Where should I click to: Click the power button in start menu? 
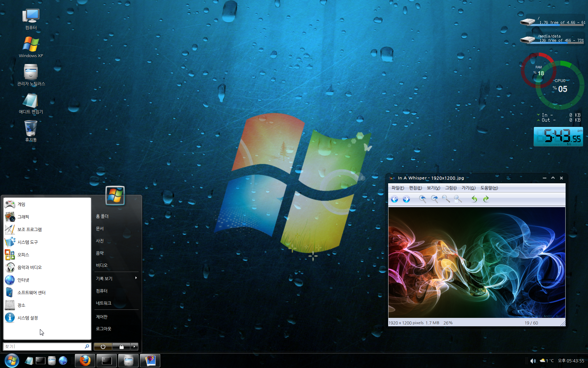(x=103, y=347)
